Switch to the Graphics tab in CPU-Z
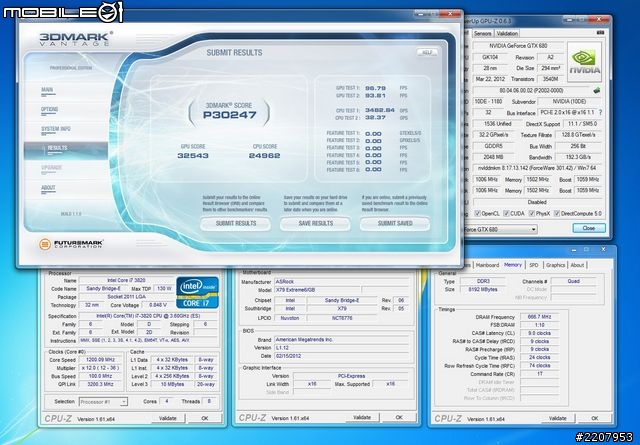Screen dimensions: 640x445 click(555, 265)
